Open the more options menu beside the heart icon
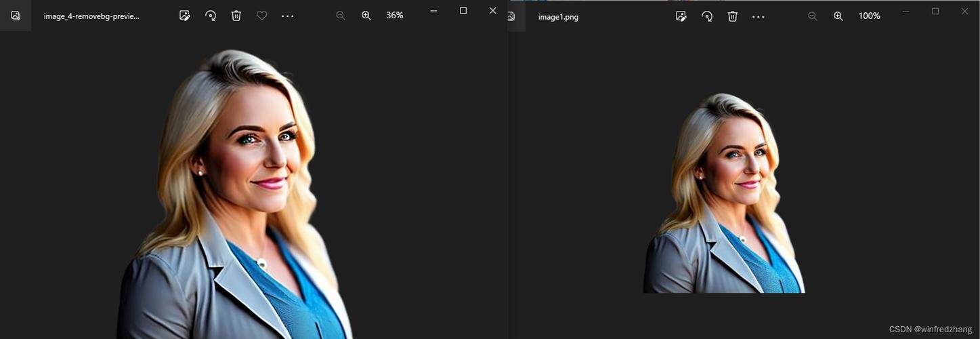The image size is (980, 339). 288,16
